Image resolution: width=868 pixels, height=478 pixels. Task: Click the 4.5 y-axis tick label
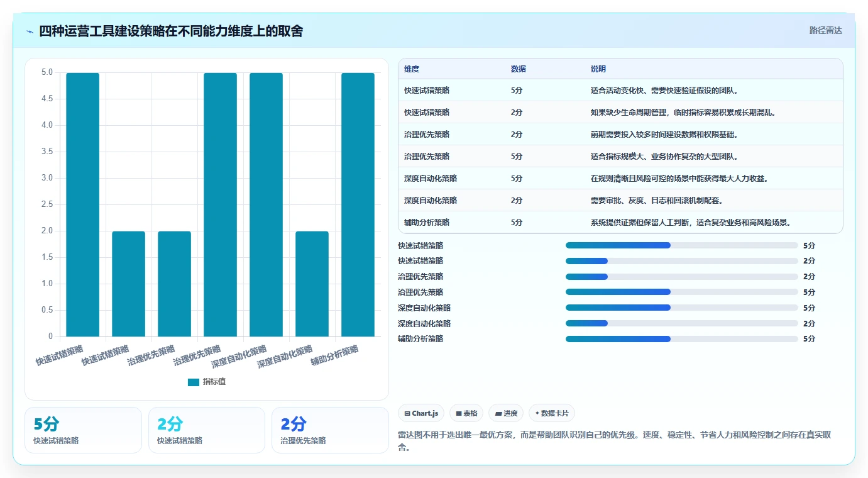click(46, 99)
